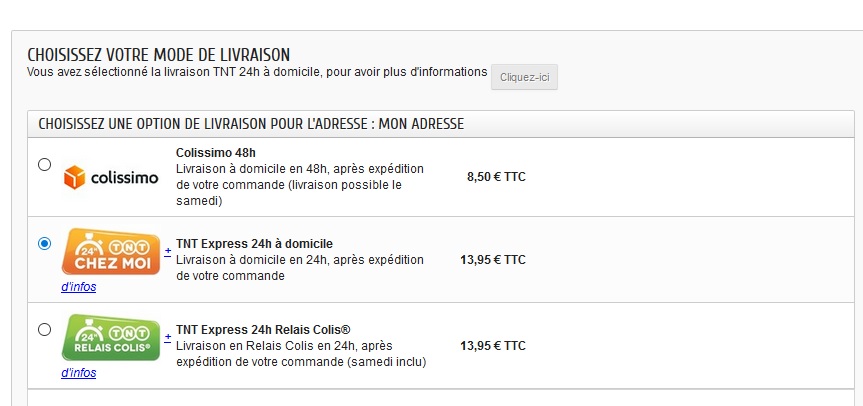Viewport: 863px width, 406px height.
Task: Click the 13,95 € price for Relais Colis
Action: [493, 345]
